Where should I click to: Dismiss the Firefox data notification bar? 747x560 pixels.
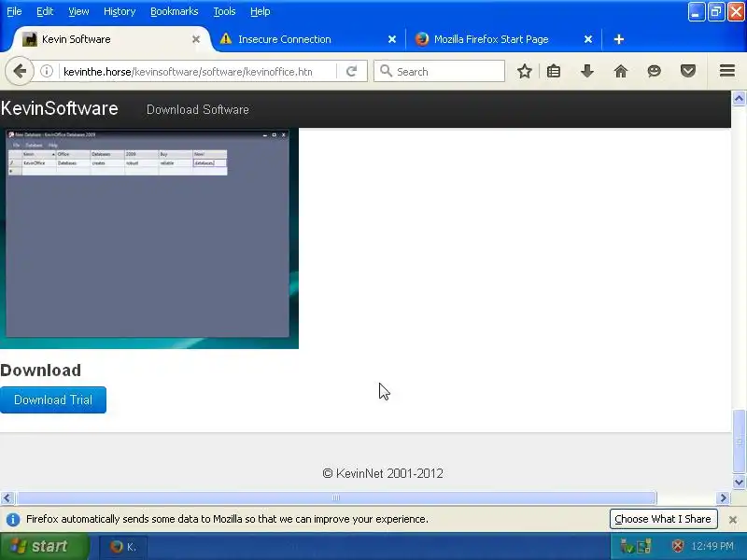tap(733, 520)
